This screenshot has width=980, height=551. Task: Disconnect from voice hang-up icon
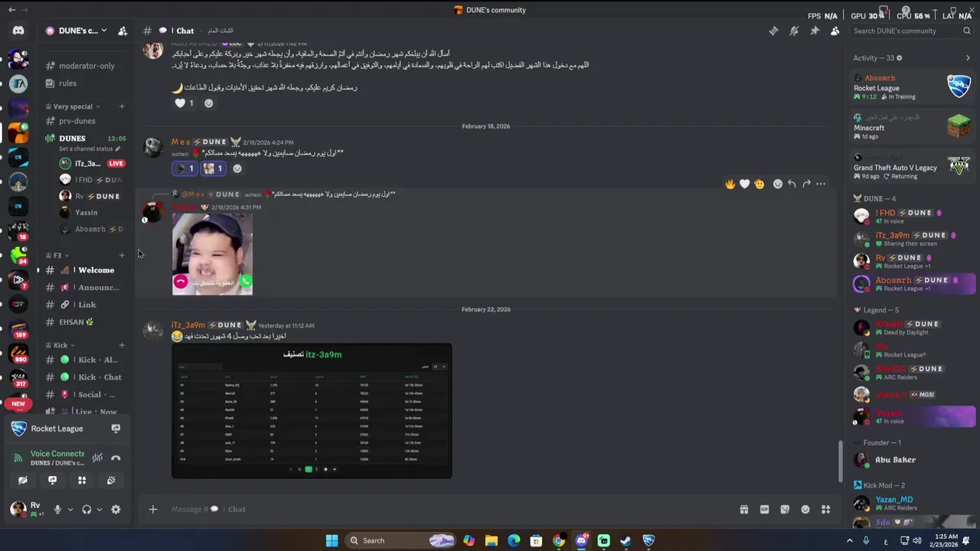tap(116, 458)
